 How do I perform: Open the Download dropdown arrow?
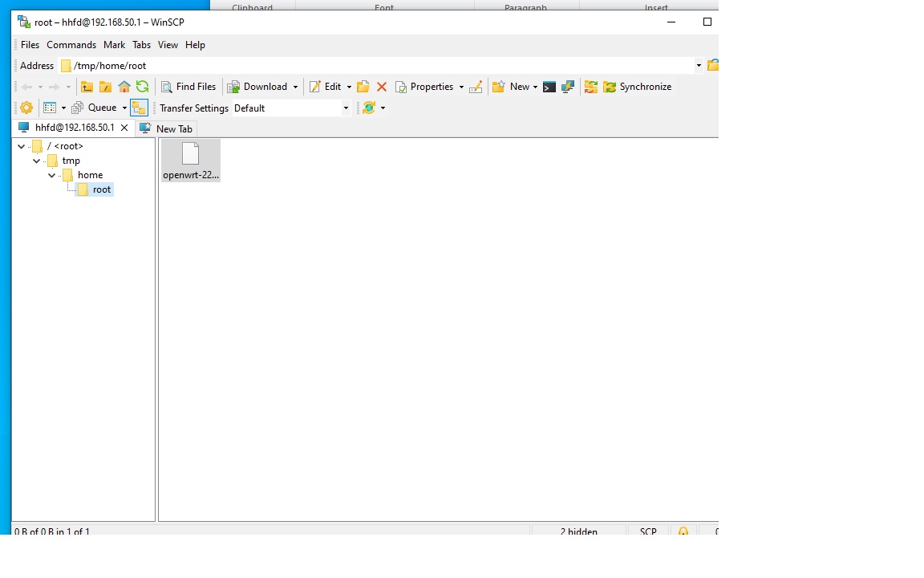(295, 86)
